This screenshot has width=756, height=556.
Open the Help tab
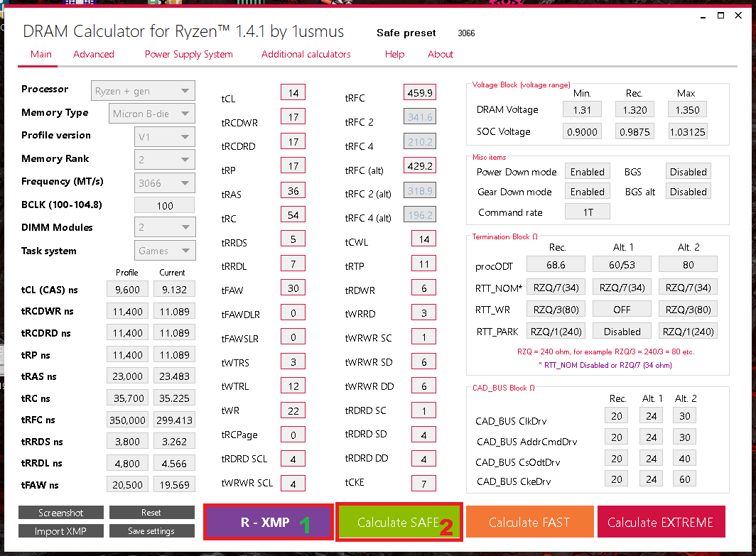pos(394,54)
